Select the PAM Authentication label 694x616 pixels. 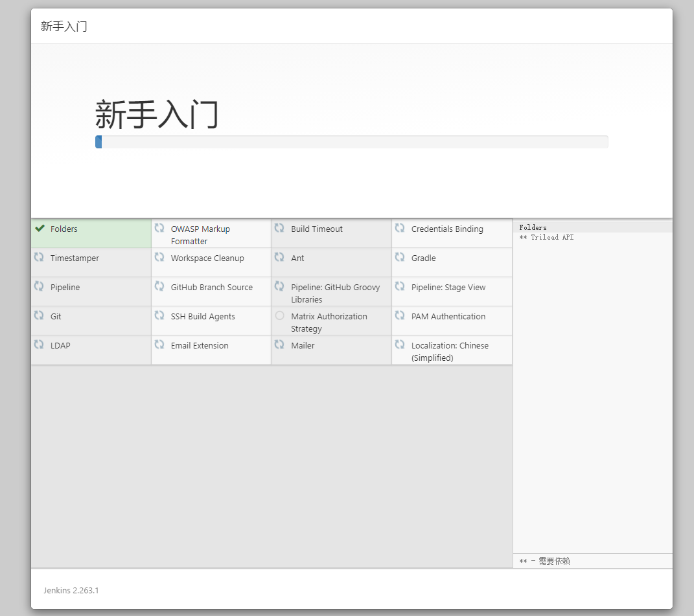click(448, 316)
